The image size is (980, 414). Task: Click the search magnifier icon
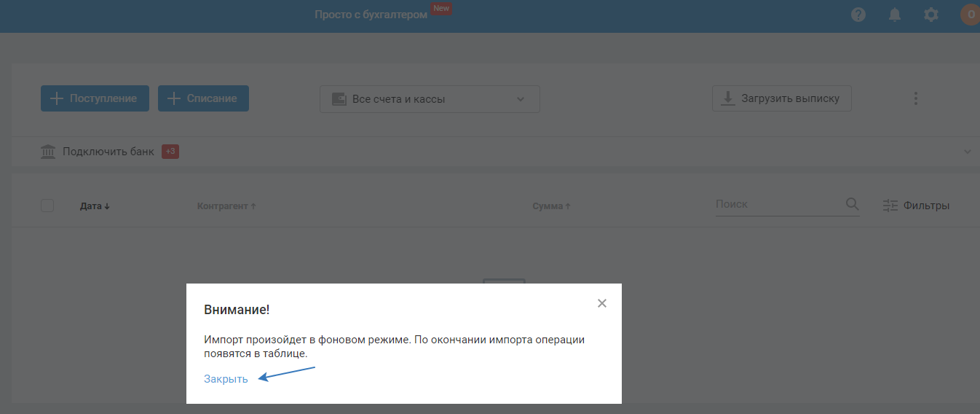[852, 205]
